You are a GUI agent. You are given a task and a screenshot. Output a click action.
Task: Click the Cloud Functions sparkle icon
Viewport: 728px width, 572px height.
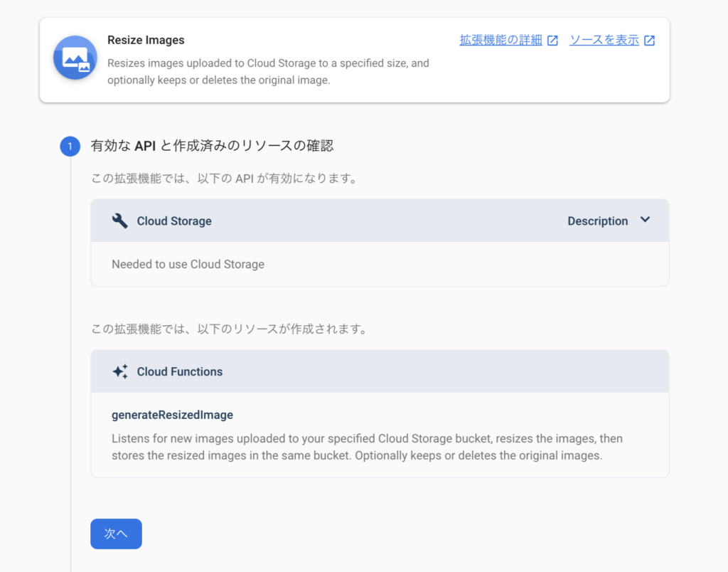[120, 371]
